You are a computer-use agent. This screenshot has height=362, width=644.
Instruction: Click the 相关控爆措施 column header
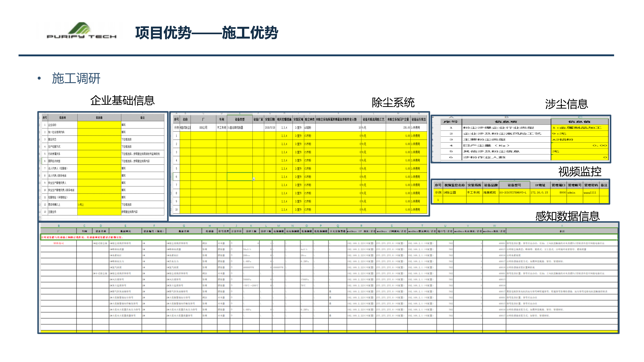click(284, 119)
